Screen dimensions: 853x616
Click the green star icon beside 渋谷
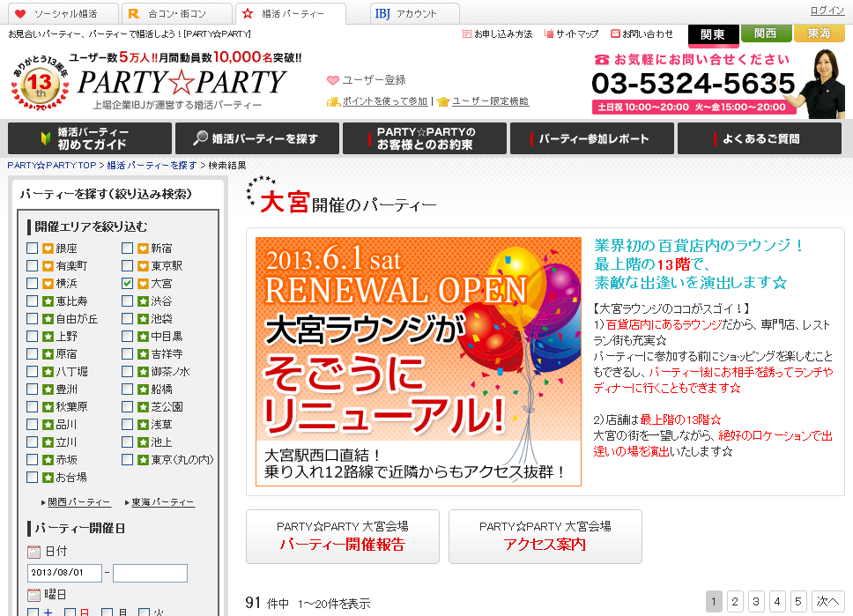[x=143, y=301]
